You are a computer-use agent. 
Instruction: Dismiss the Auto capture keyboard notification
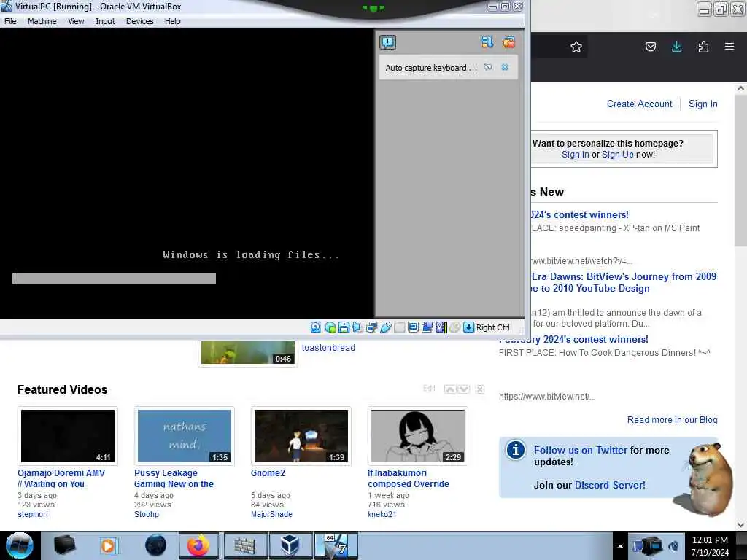point(505,68)
